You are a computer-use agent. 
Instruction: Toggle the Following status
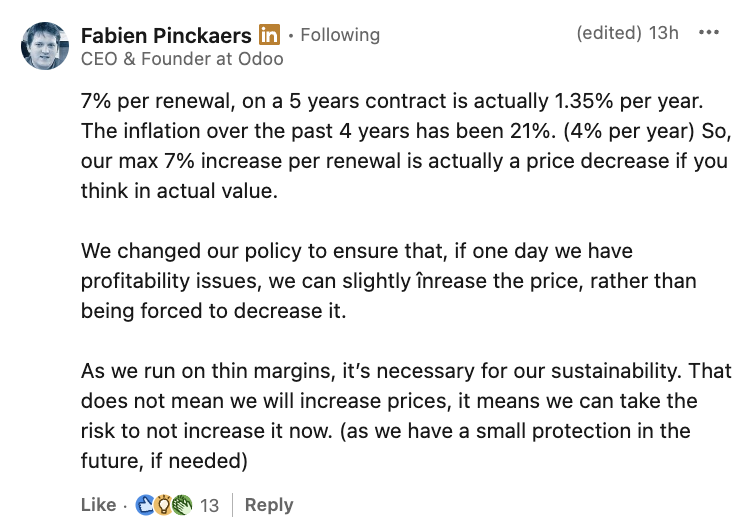pos(340,35)
